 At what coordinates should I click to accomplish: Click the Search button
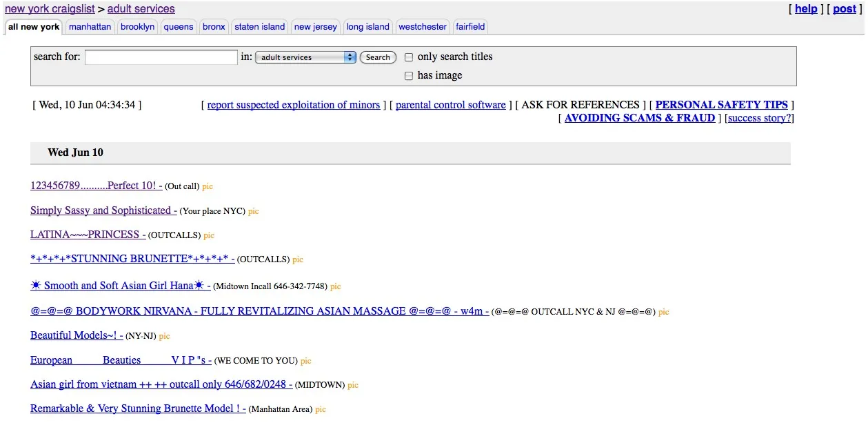click(378, 57)
